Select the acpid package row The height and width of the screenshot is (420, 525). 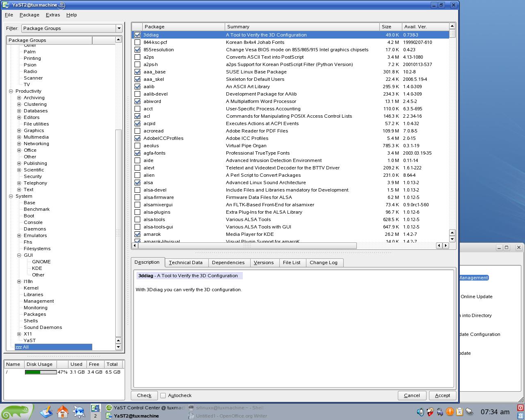point(290,123)
